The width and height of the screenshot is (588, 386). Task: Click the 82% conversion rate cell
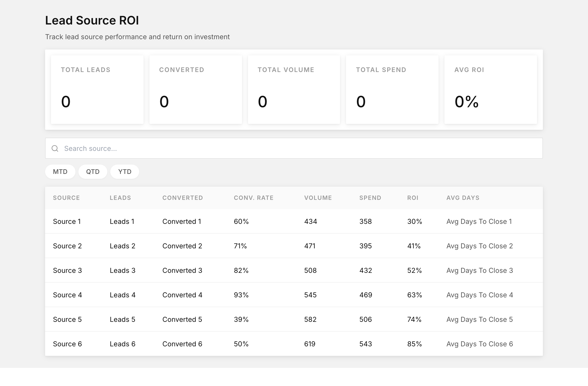coord(241,270)
